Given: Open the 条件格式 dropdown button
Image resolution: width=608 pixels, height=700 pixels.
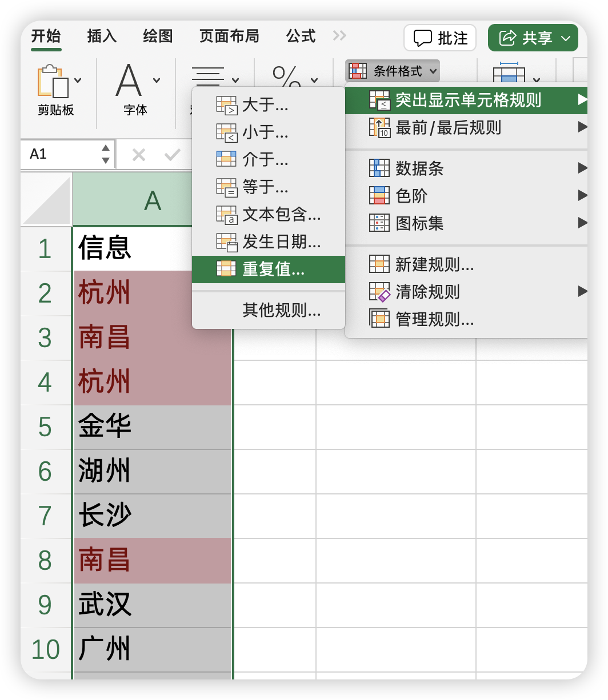Looking at the screenshot, I should click(x=393, y=71).
